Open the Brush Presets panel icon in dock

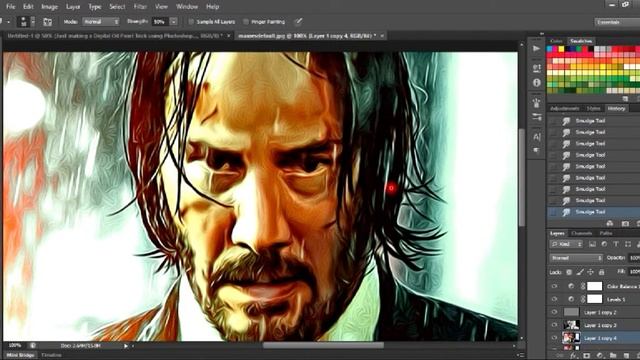coord(537,118)
